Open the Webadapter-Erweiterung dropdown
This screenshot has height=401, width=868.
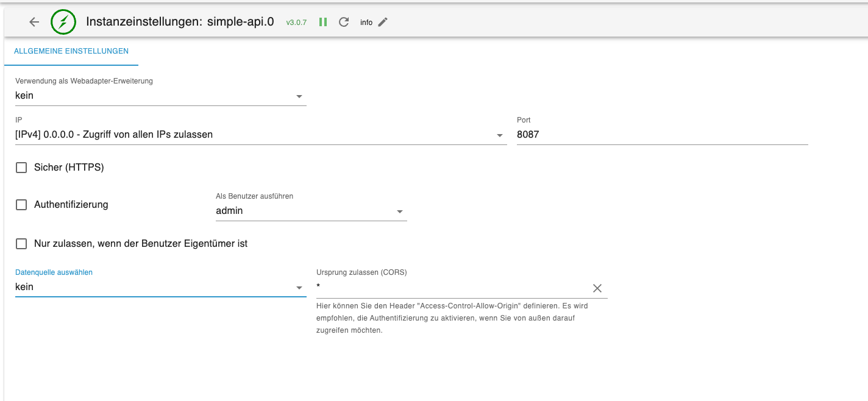[x=160, y=96]
